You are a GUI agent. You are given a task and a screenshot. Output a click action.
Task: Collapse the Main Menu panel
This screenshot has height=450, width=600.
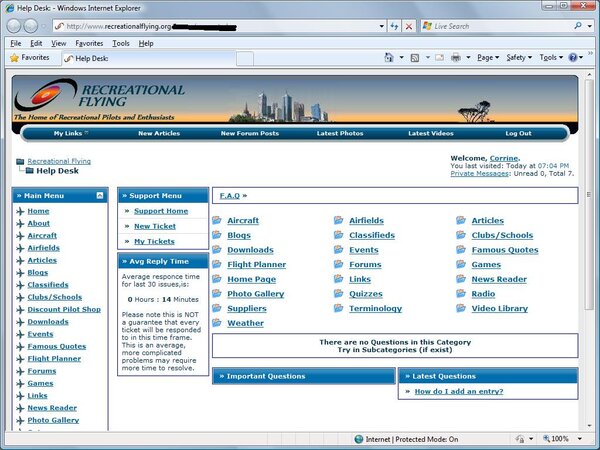(100, 196)
